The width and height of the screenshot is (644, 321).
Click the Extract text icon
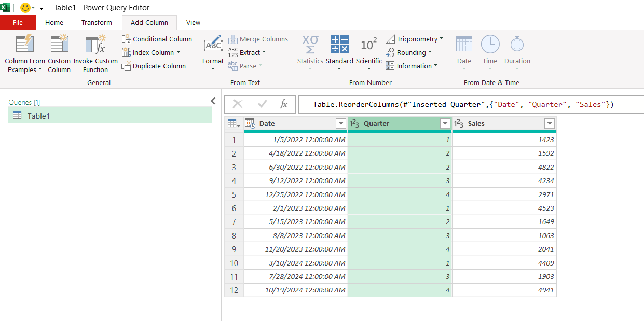tap(233, 52)
